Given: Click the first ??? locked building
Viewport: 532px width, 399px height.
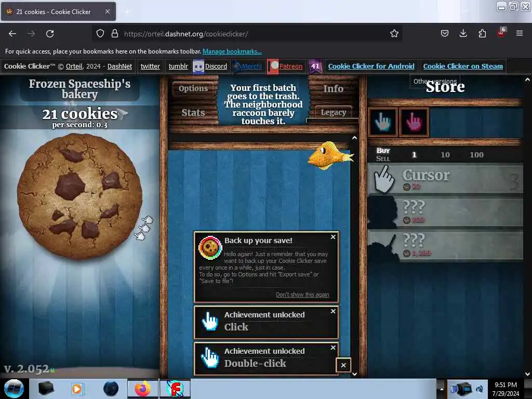Looking at the screenshot, I should click(445, 212).
